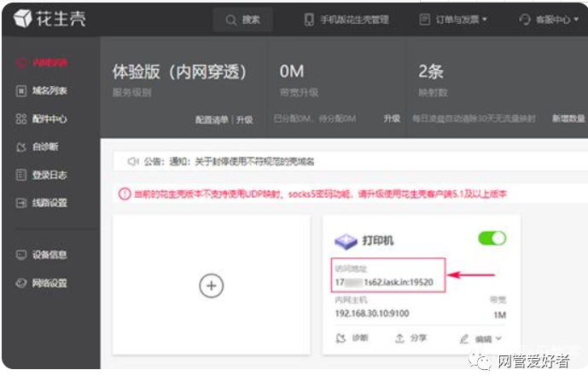Click the access address ending 1s62.iask.in:19520
Image resolution: width=588 pixels, height=387 pixels.
(x=384, y=282)
